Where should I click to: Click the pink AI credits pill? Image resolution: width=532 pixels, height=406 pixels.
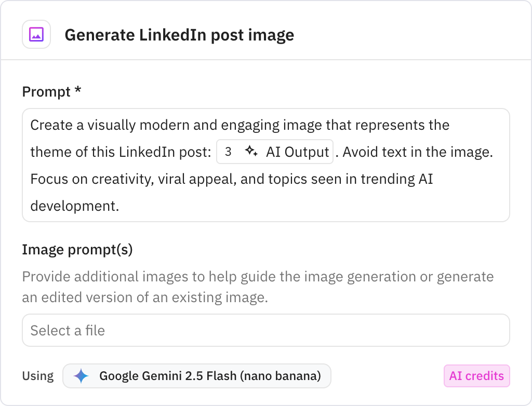pyautogui.click(x=476, y=375)
